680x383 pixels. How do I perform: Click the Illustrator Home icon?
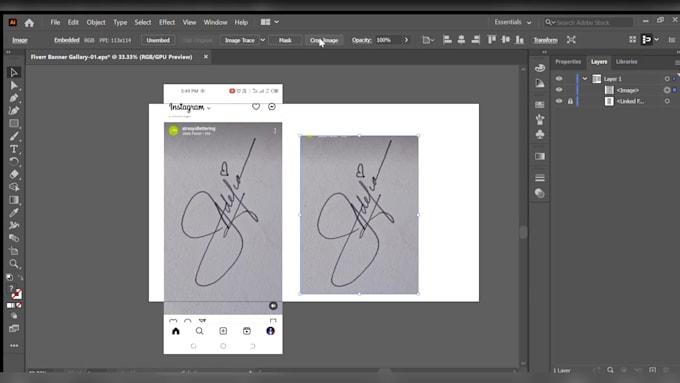click(29, 23)
